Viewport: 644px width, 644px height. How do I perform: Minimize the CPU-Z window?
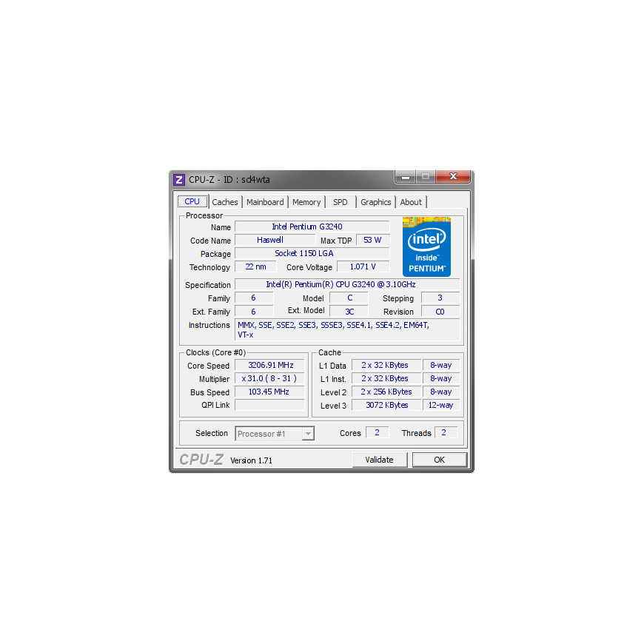pyautogui.click(x=406, y=177)
